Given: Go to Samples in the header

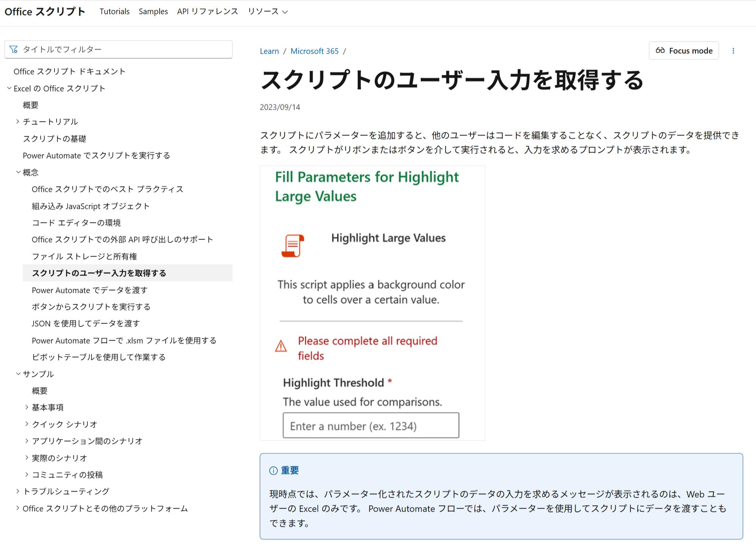Looking at the screenshot, I should click(153, 12).
